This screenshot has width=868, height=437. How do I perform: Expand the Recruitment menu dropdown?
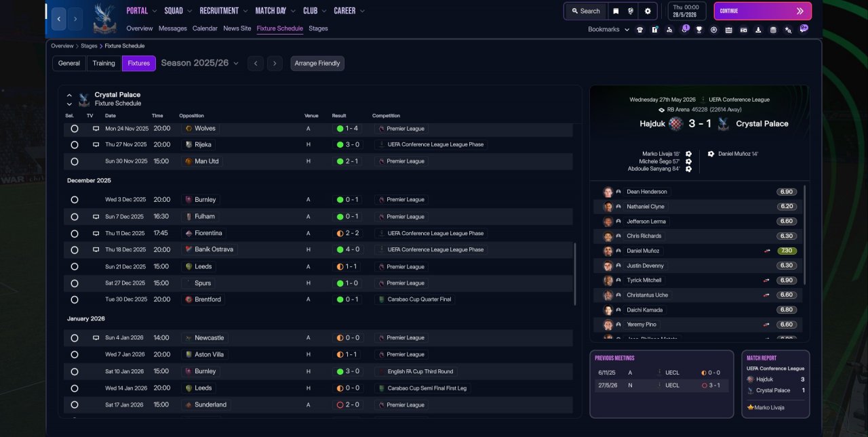tap(245, 11)
